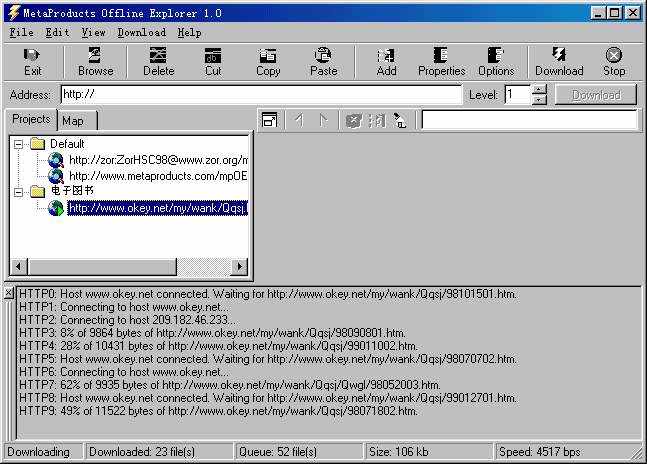Click the lightning app icon in title bar
The image size is (647, 464).
tap(14, 13)
